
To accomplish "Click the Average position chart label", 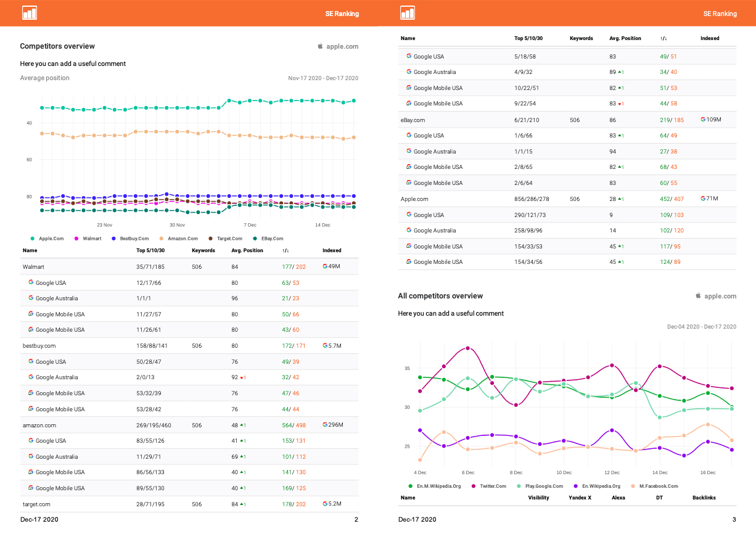I will [x=44, y=78].
